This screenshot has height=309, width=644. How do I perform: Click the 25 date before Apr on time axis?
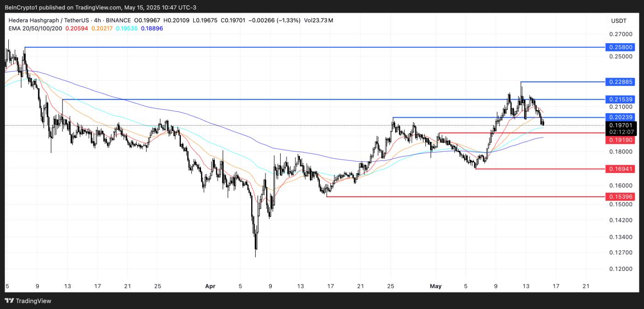157,286
